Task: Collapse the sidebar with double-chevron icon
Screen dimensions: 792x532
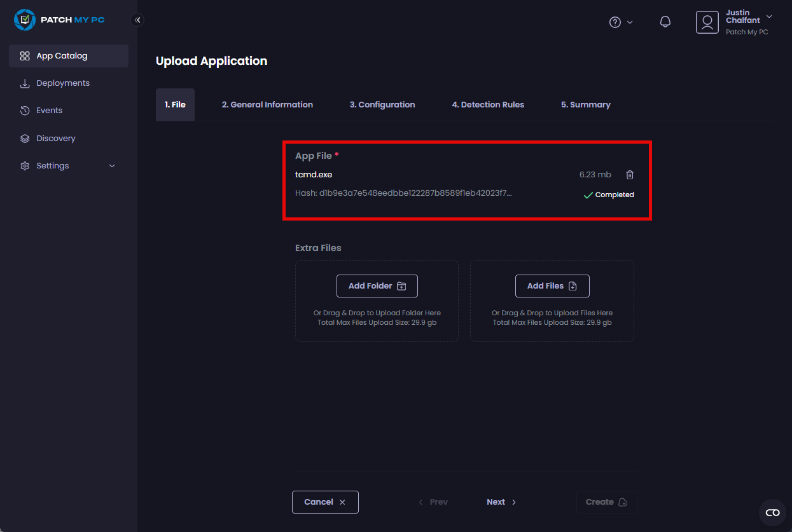Action: pyautogui.click(x=137, y=20)
